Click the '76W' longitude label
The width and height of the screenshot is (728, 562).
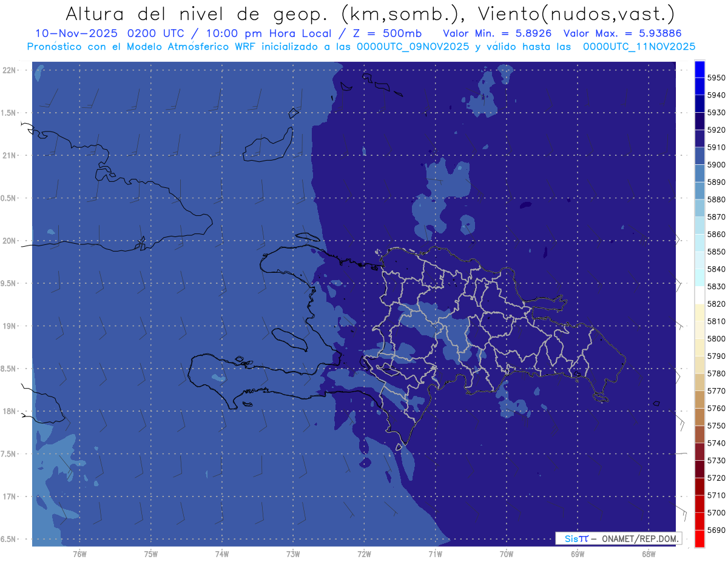(80, 554)
